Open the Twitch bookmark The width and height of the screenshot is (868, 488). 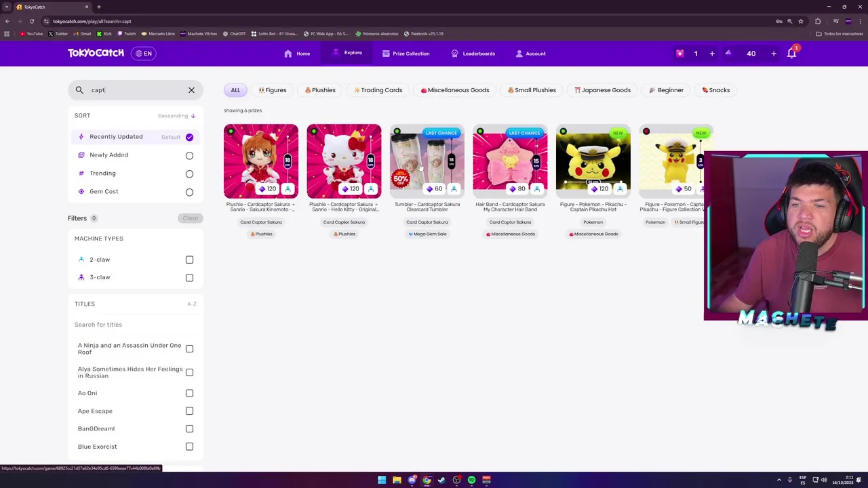126,33
